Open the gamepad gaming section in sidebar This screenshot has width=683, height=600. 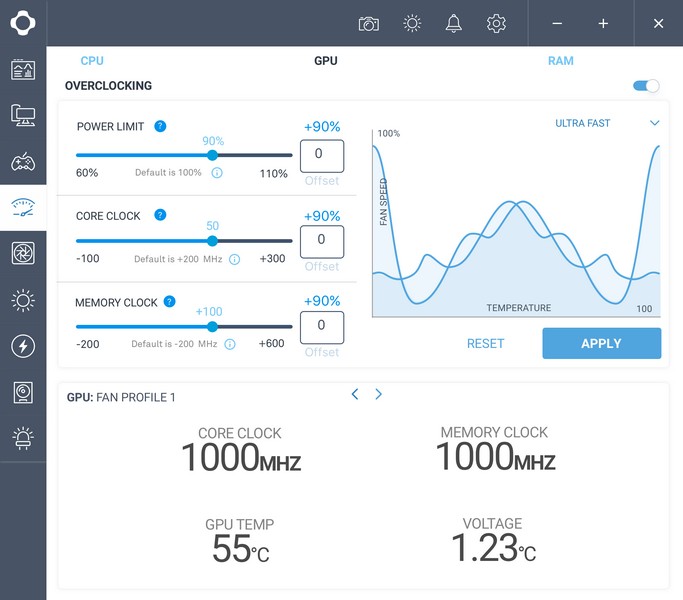(23, 162)
